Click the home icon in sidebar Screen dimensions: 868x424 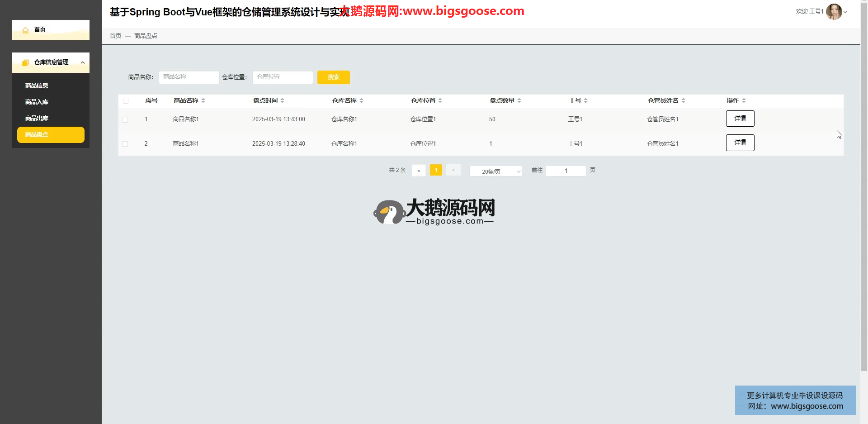point(25,30)
